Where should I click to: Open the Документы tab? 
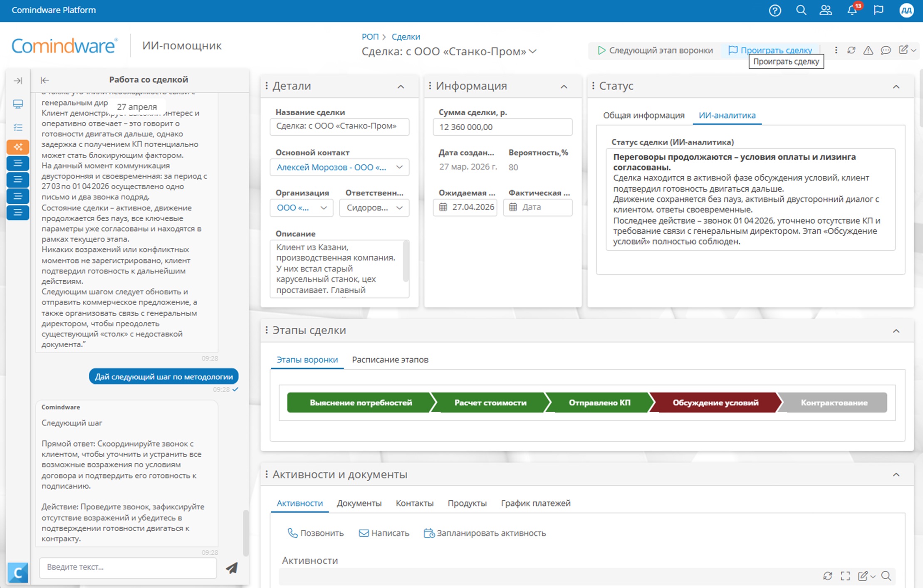click(x=359, y=503)
